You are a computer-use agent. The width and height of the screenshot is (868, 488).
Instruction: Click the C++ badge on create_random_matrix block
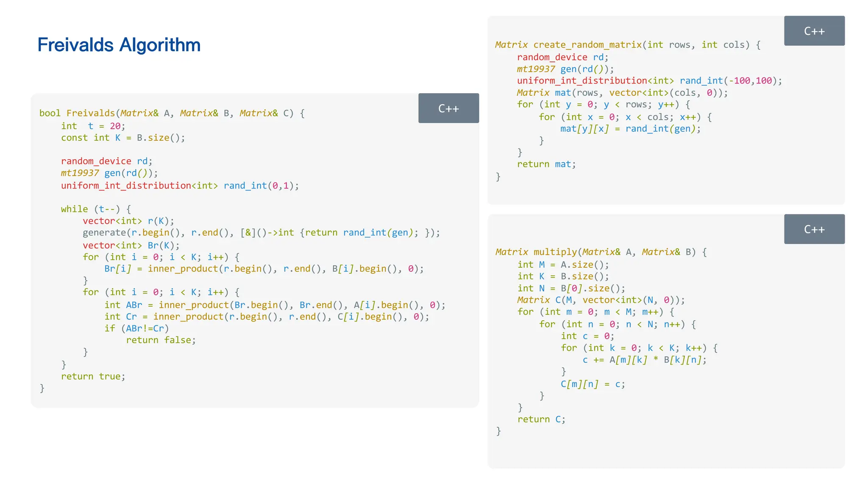point(814,31)
